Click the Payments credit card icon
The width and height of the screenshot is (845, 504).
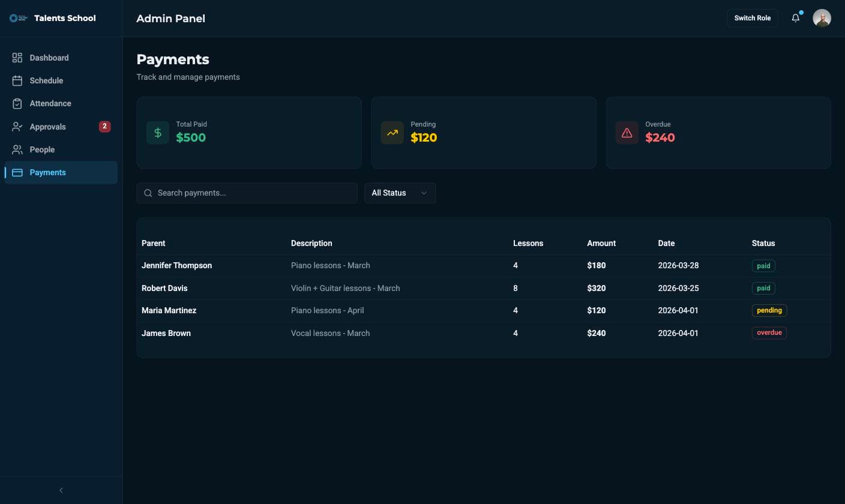tap(17, 172)
